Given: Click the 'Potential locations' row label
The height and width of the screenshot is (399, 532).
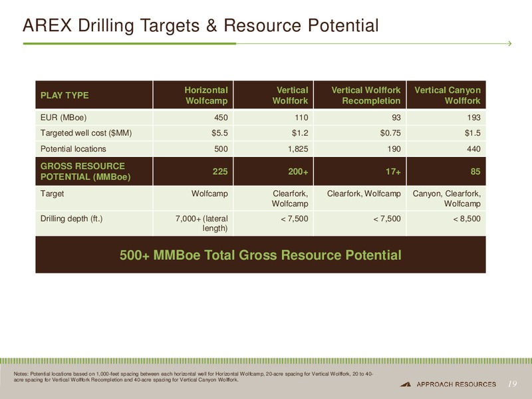Looking at the screenshot, I should [73, 149].
